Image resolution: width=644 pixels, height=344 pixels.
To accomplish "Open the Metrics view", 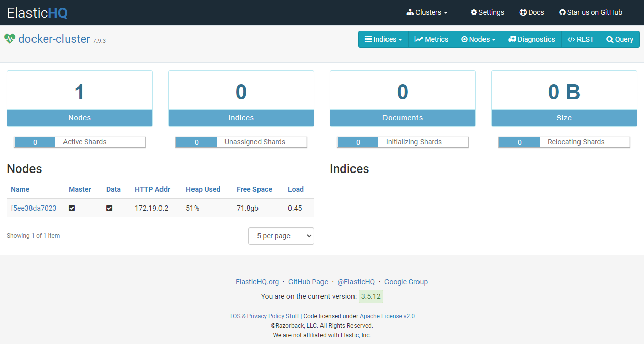I will pyautogui.click(x=432, y=39).
